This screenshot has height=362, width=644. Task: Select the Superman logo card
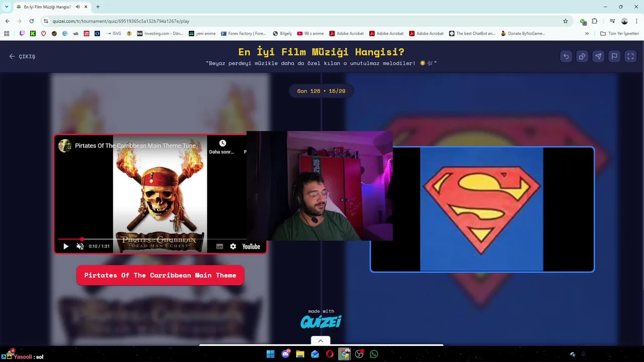[482, 209]
